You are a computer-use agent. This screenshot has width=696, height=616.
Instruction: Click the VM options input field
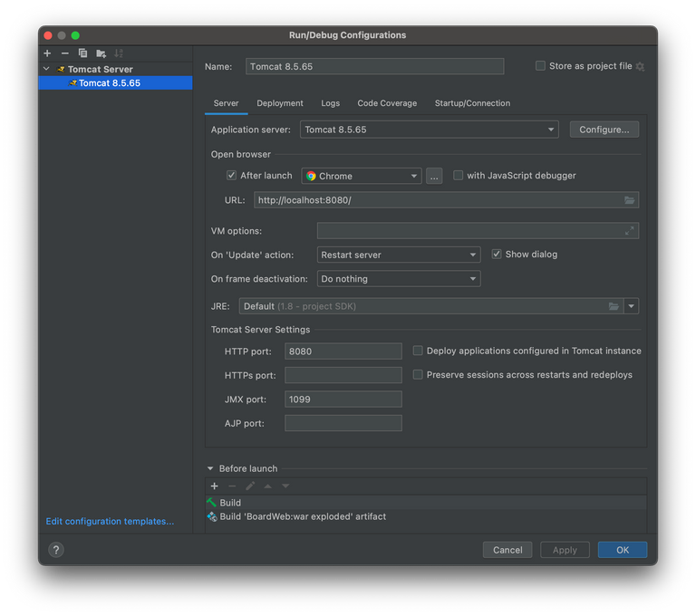coord(478,231)
